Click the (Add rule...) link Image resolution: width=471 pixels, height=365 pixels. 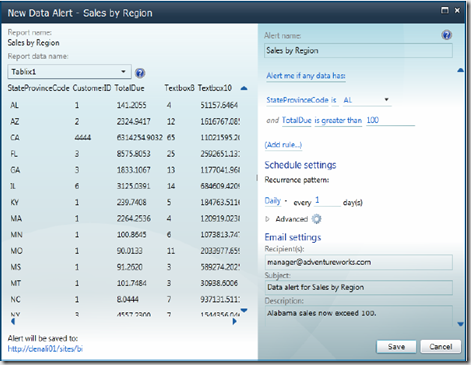pos(283,145)
